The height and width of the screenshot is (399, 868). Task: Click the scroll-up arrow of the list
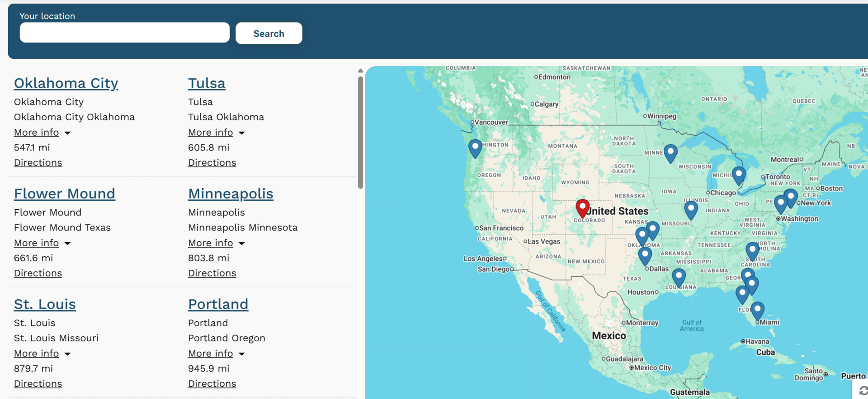360,70
